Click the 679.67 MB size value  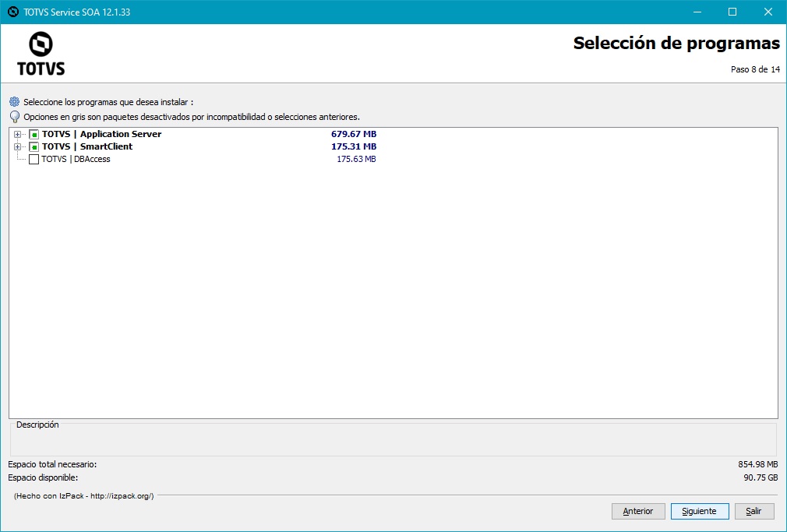pyautogui.click(x=354, y=134)
